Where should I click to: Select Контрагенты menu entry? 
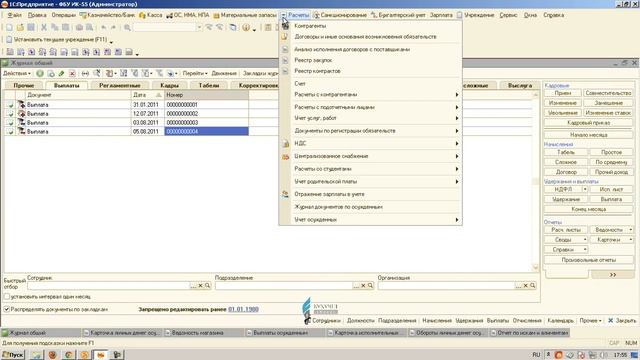click(371, 26)
